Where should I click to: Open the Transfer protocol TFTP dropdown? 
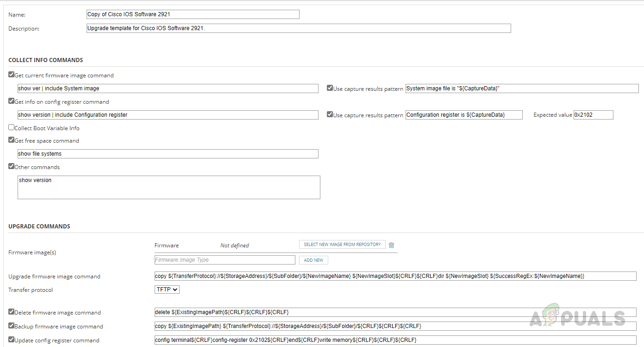click(167, 290)
